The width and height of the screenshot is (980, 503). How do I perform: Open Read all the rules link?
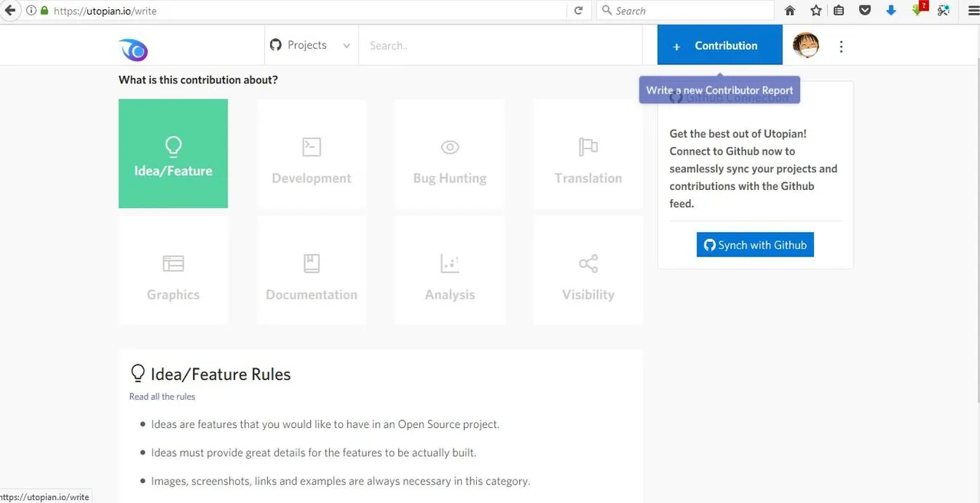click(162, 397)
